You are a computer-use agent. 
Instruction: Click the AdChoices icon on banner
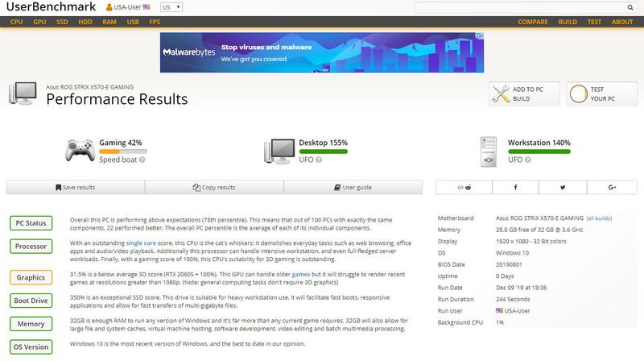click(479, 36)
